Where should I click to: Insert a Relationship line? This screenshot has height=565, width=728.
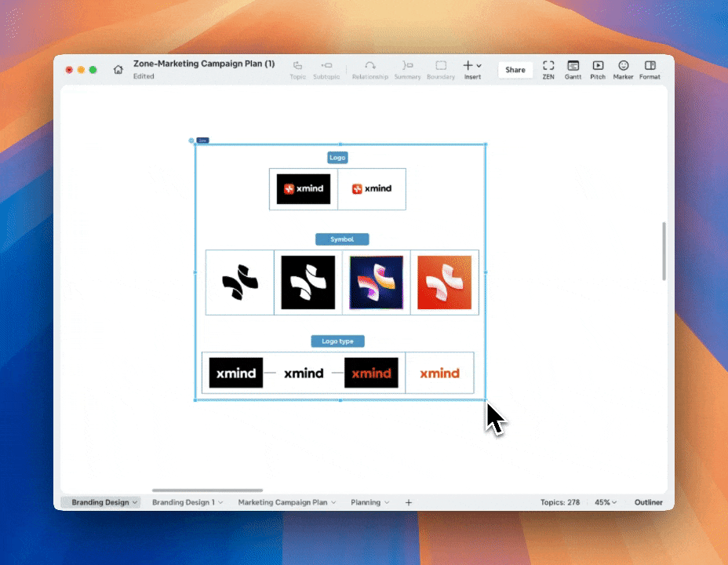point(370,70)
